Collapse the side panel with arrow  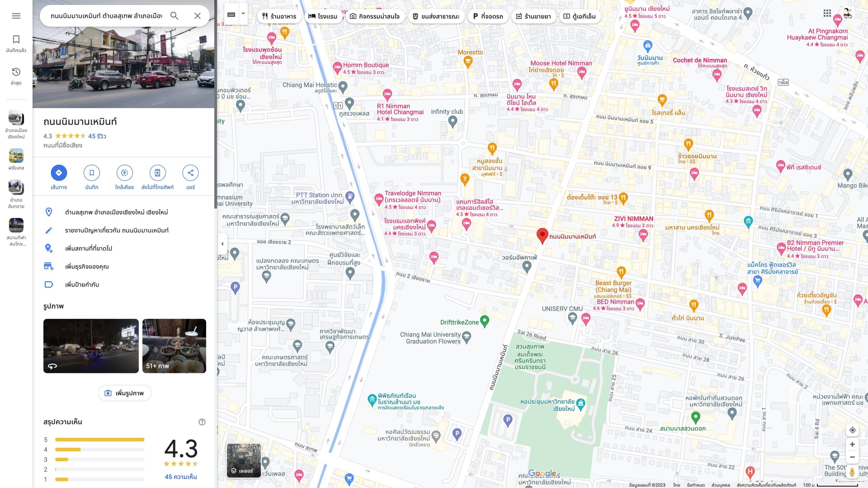pyautogui.click(x=222, y=243)
